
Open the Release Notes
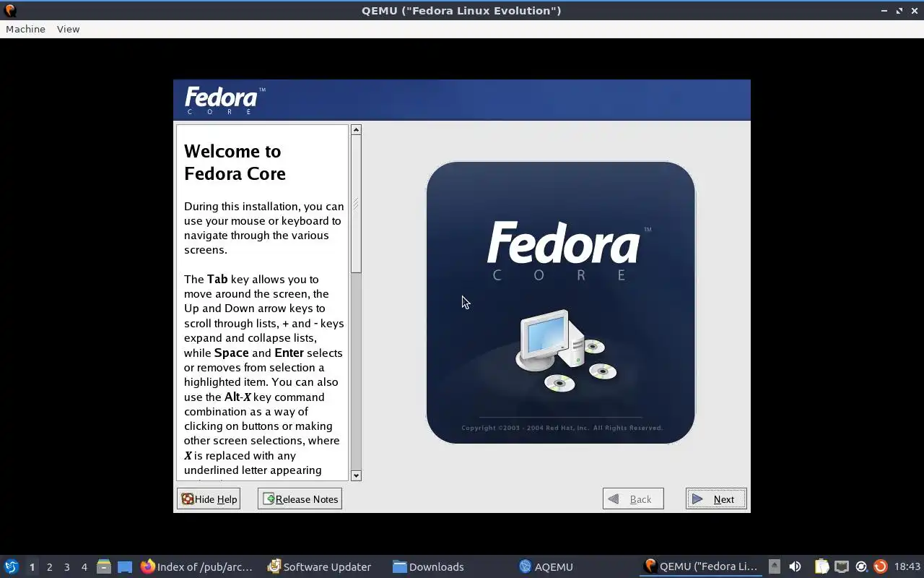click(300, 499)
